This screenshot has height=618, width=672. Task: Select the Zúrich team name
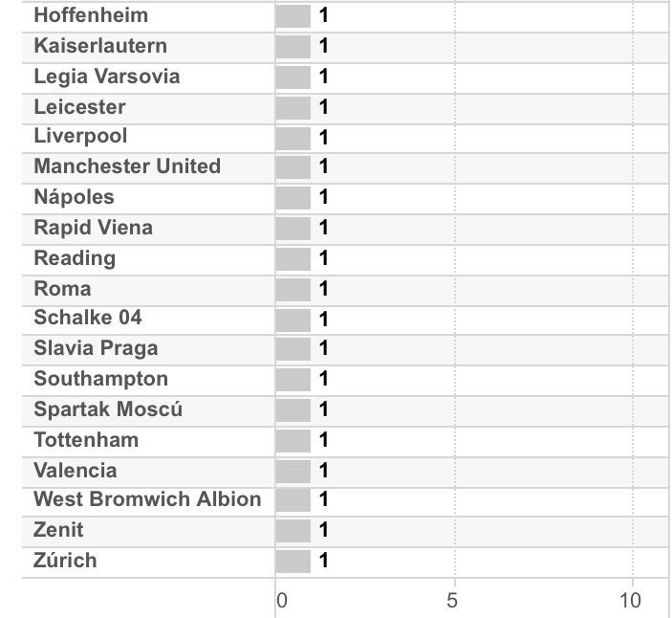pos(65,561)
